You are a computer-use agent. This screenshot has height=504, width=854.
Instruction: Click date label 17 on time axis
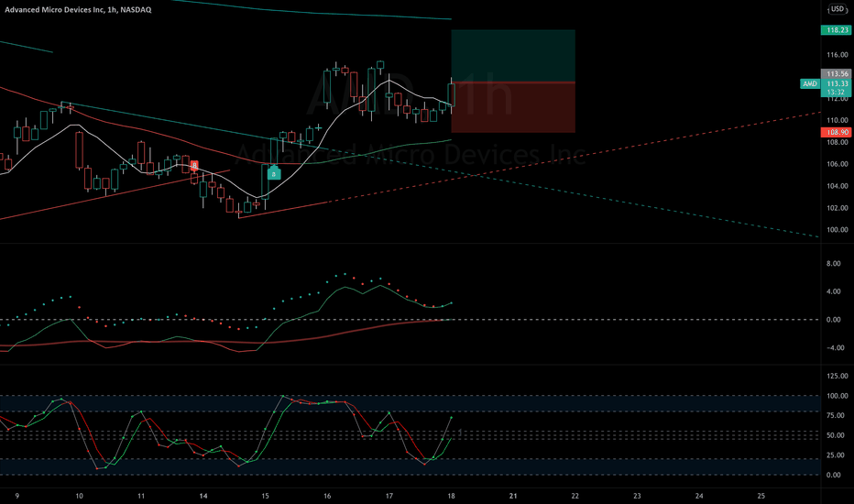click(x=389, y=496)
